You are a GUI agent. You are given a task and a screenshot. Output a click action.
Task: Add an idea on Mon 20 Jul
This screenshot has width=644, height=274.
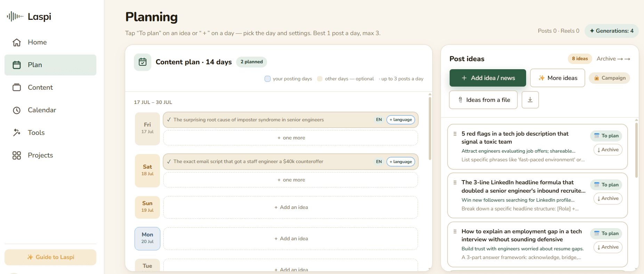point(291,239)
